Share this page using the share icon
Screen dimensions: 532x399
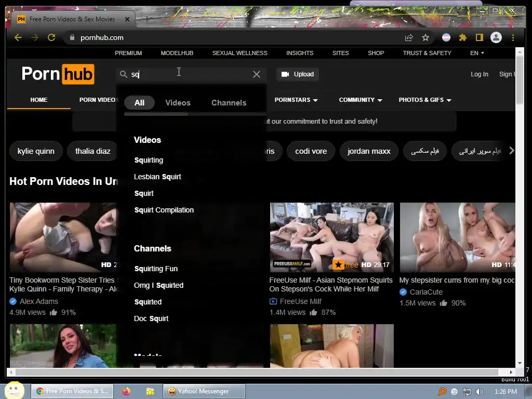pyautogui.click(x=409, y=37)
